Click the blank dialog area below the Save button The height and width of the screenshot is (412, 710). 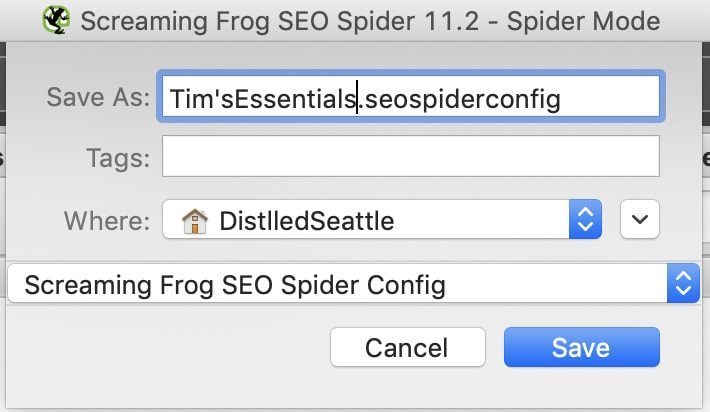581,387
